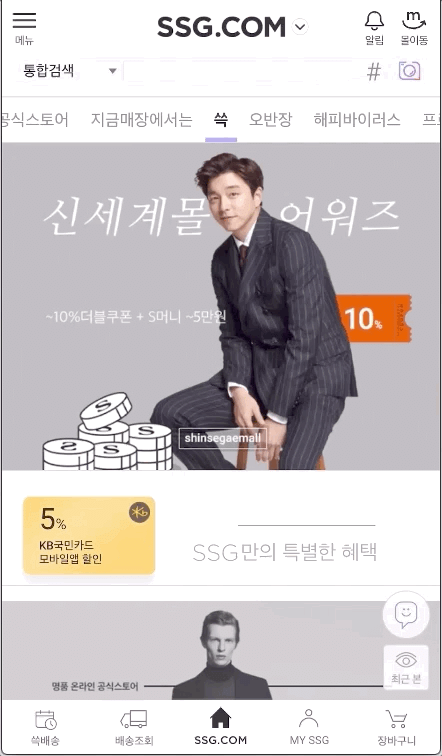Open the smiley chat bubble icon
442x756 pixels.
click(x=406, y=614)
